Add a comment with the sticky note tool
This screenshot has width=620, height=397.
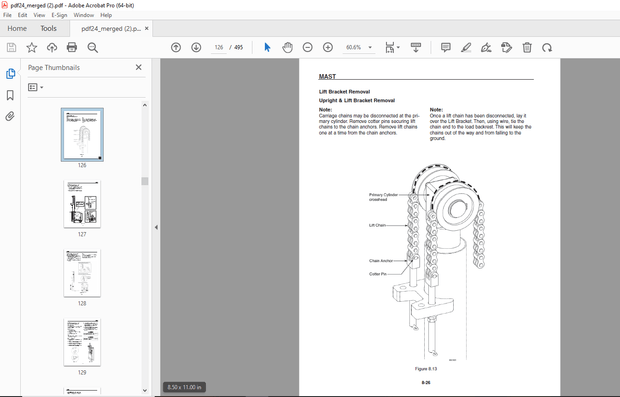pyautogui.click(x=446, y=48)
